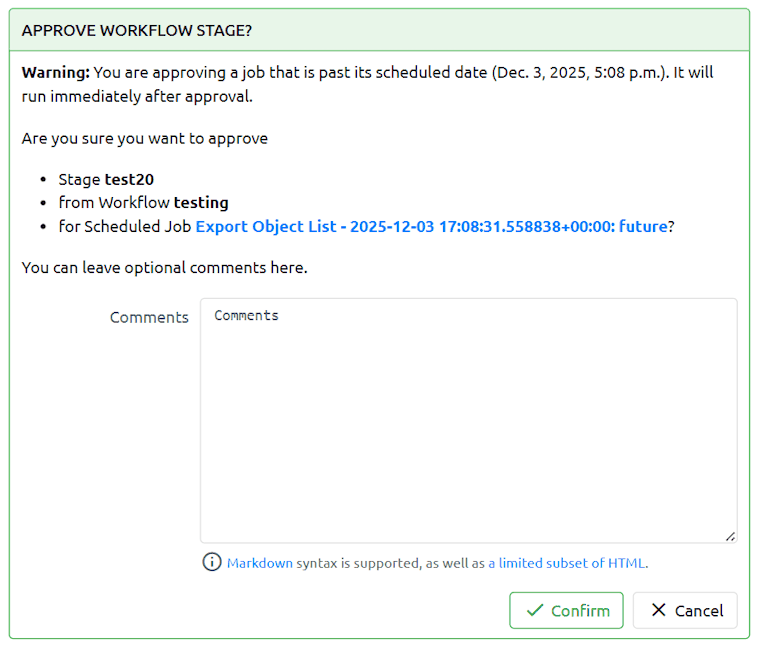
Task: Open the Export Object List scheduled job link
Action: click(431, 226)
